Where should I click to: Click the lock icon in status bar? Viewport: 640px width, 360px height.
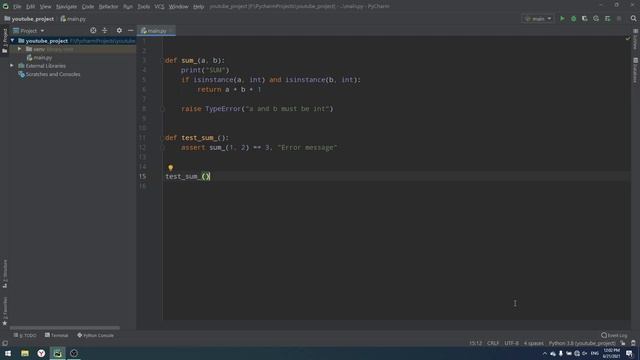click(623, 343)
